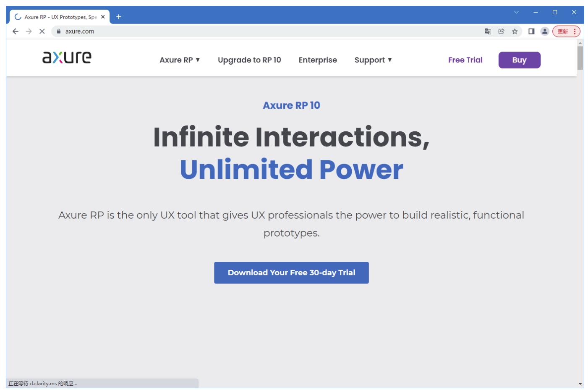The width and height of the screenshot is (588, 392).
Task: Open the Google Translate icon
Action: 488,31
